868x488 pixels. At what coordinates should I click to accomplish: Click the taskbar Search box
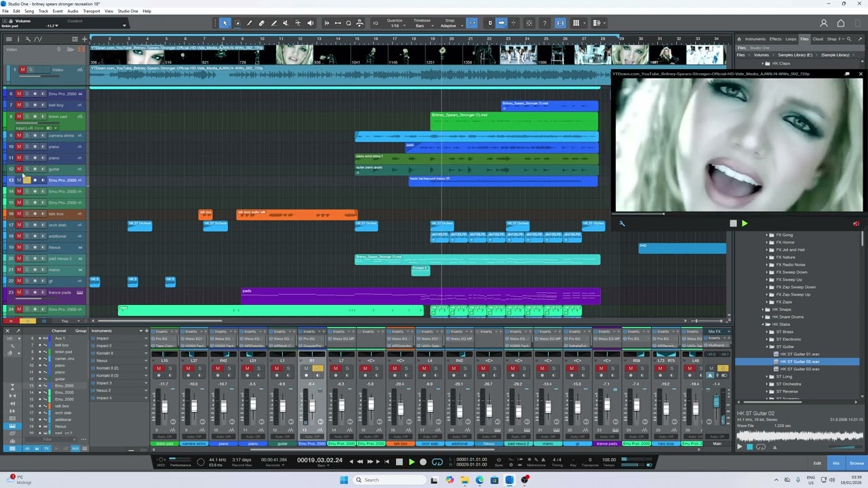389,480
